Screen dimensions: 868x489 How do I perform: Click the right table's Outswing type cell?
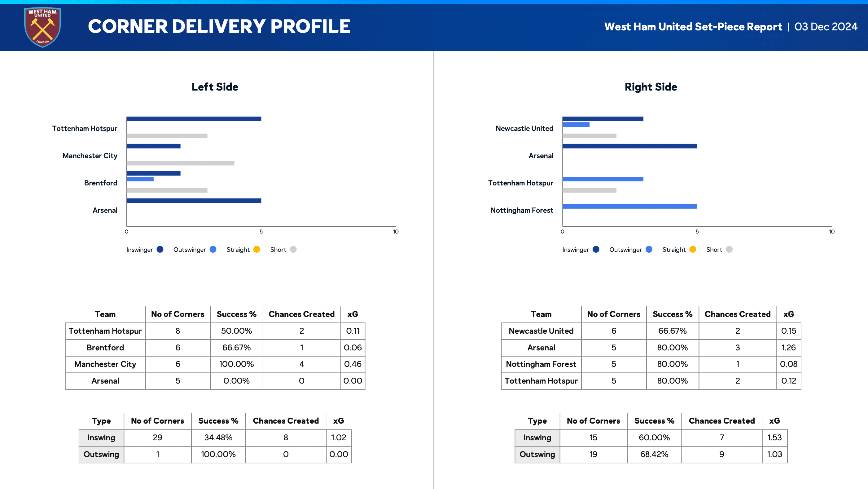click(537, 454)
